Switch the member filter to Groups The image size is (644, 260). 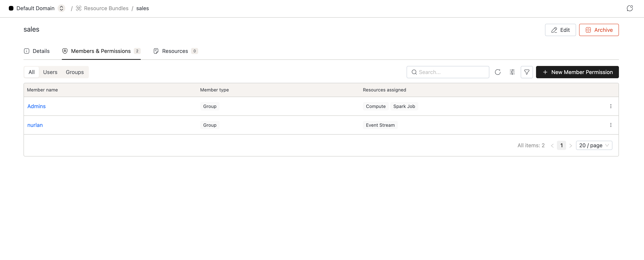(x=74, y=72)
